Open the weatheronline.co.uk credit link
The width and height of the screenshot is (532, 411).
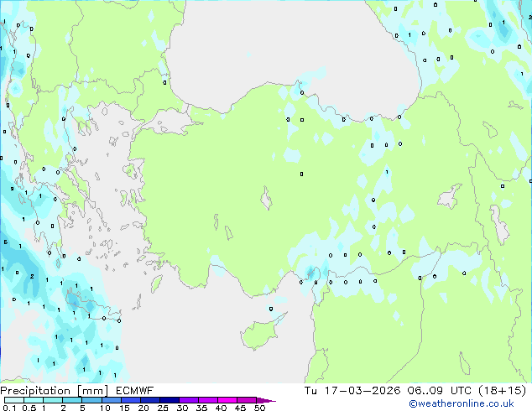(x=462, y=403)
